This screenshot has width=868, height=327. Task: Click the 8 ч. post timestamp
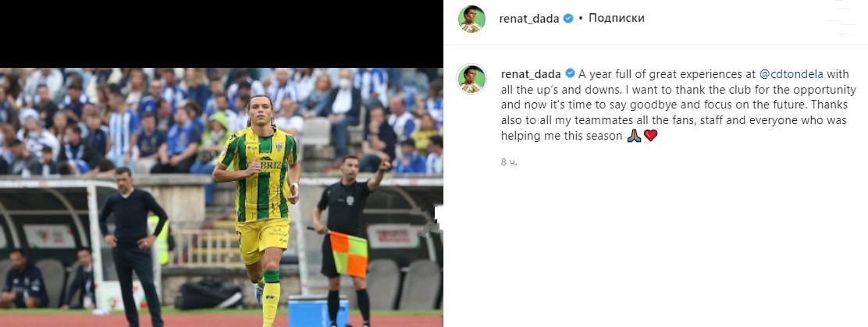tap(509, 162)
